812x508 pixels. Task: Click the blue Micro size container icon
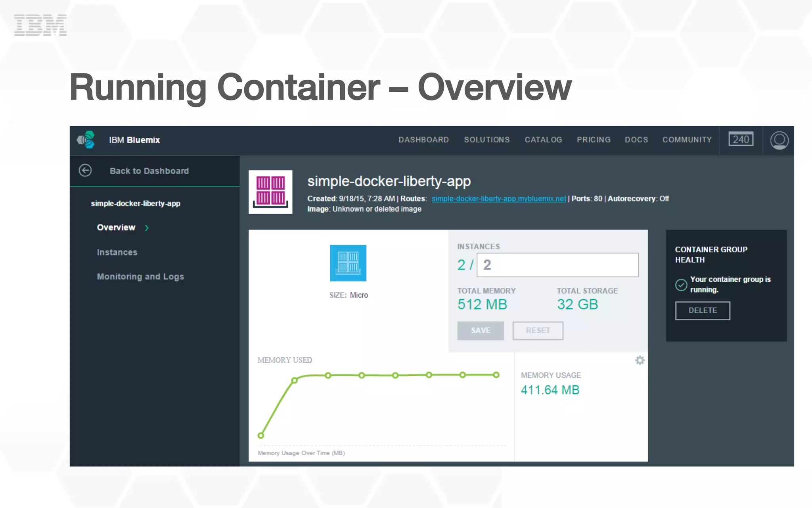(348, 263)
